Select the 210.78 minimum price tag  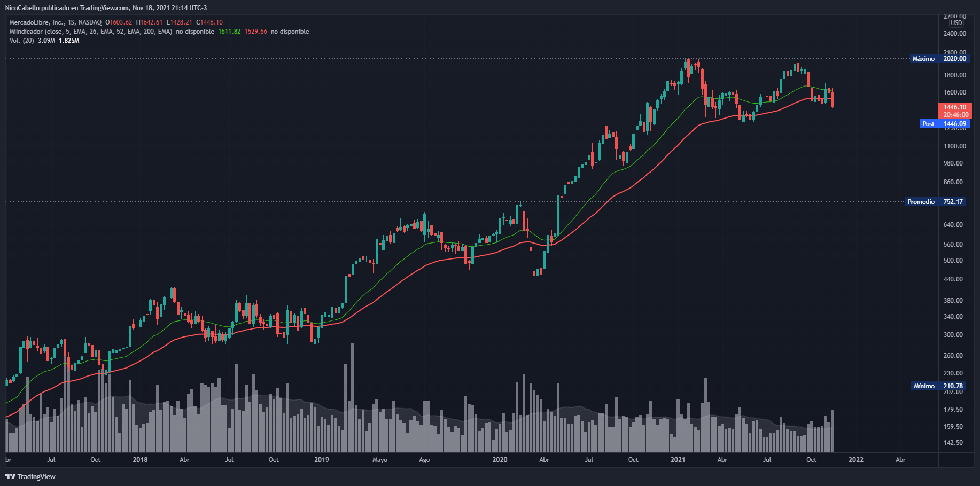(x=953, y=386)
